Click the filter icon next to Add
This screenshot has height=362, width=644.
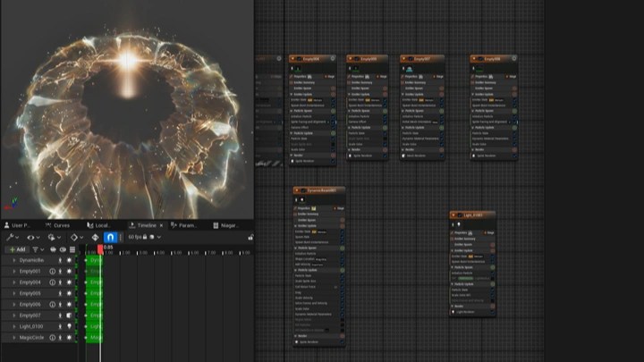(38, 249)
